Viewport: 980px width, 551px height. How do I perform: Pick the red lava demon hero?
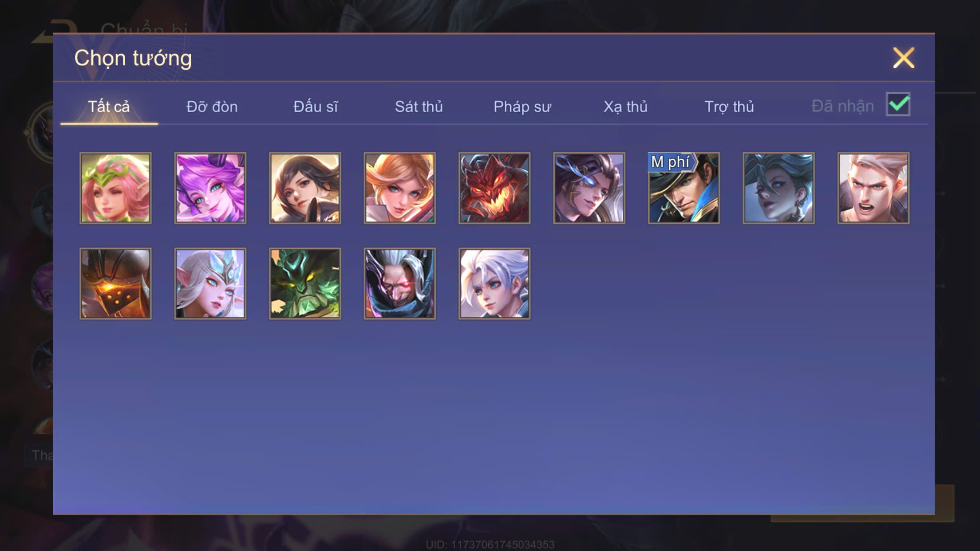coord(494,188)
